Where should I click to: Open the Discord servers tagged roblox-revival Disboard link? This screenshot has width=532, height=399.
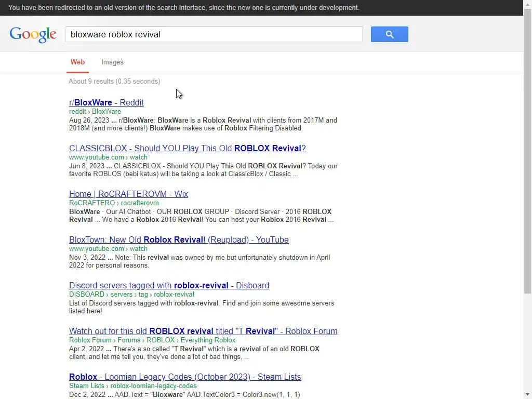point(169,285)
